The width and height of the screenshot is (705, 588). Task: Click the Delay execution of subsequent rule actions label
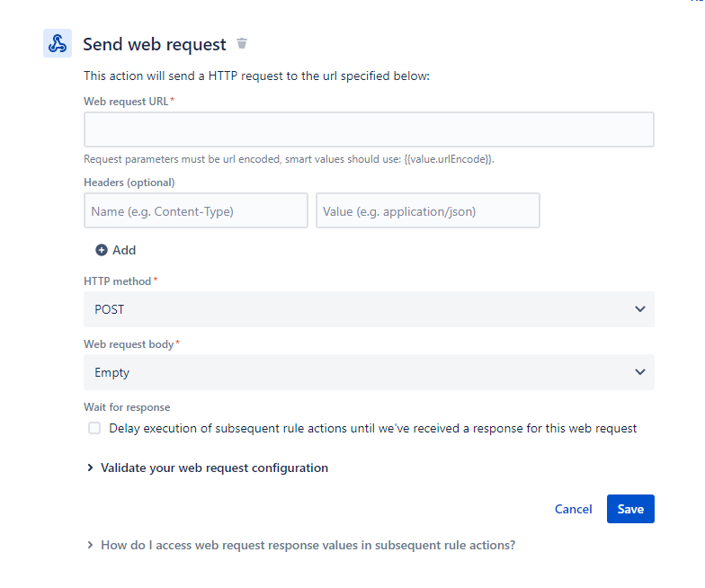click(x=372, y=428)
